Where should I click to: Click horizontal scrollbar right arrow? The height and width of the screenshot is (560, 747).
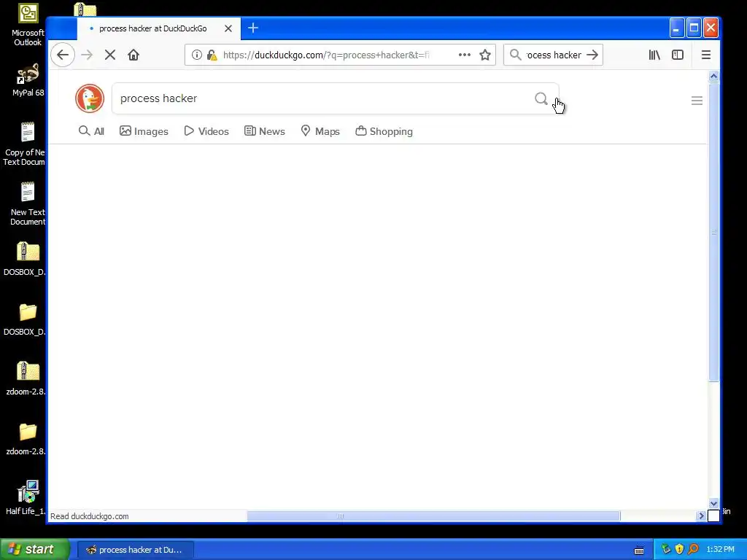(x=701, y=516)
